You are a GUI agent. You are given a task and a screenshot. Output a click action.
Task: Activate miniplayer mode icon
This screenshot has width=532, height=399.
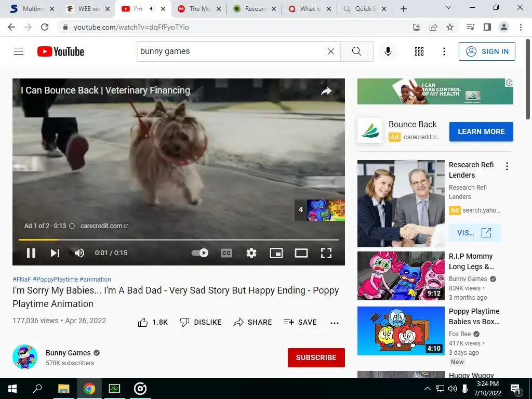click(276, 253)
